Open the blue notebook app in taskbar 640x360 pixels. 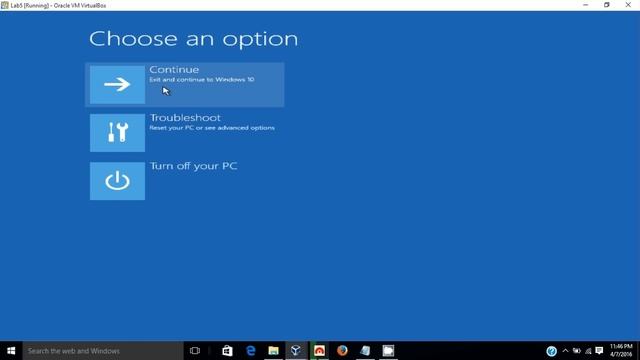click(365, 351)
